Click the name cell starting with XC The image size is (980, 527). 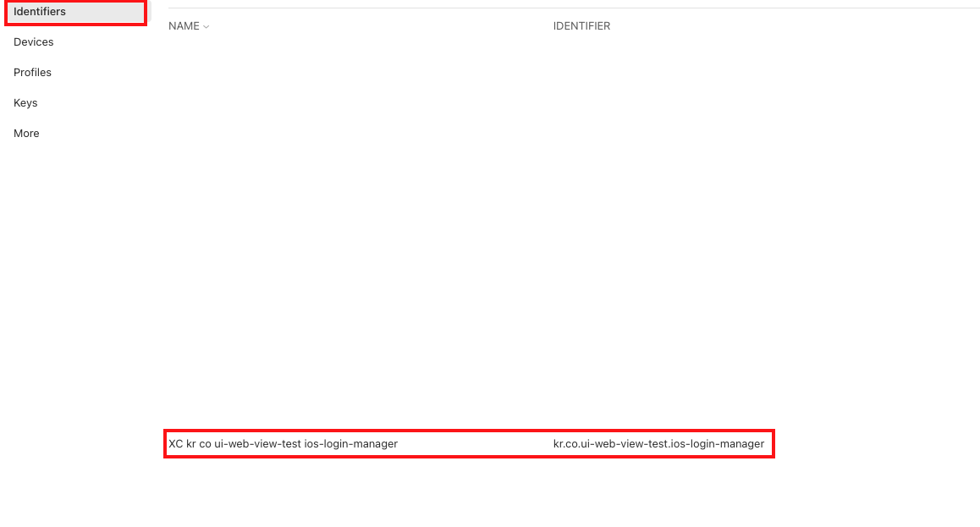283,443
